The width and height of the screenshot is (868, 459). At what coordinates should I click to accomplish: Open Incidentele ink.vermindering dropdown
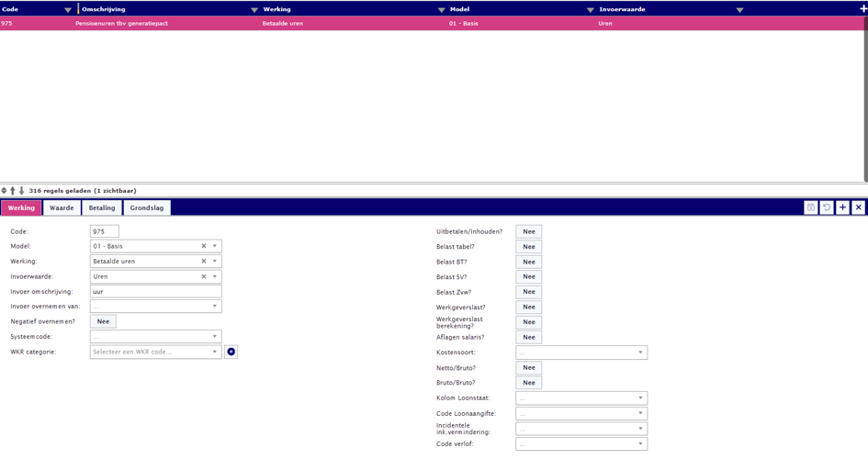581,429
